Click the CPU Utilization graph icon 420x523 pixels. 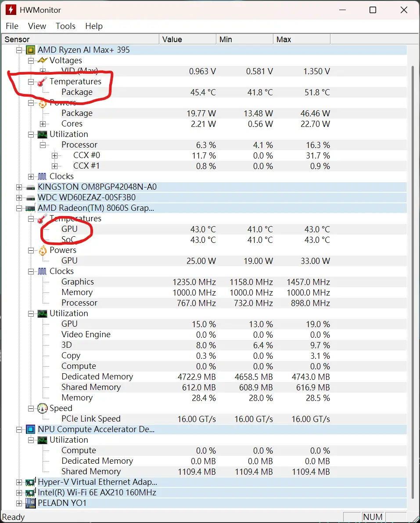42,134
